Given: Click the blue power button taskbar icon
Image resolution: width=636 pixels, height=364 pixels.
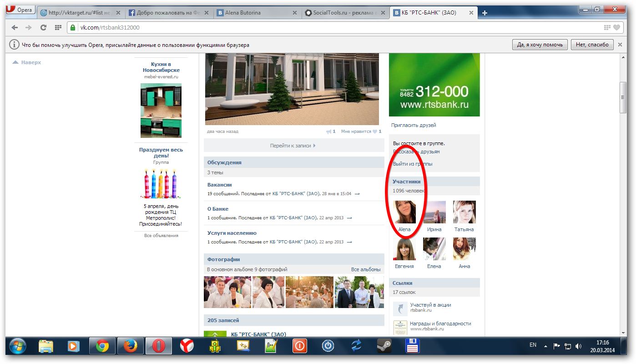Looking at the screenshot, I should click(328, 346).
